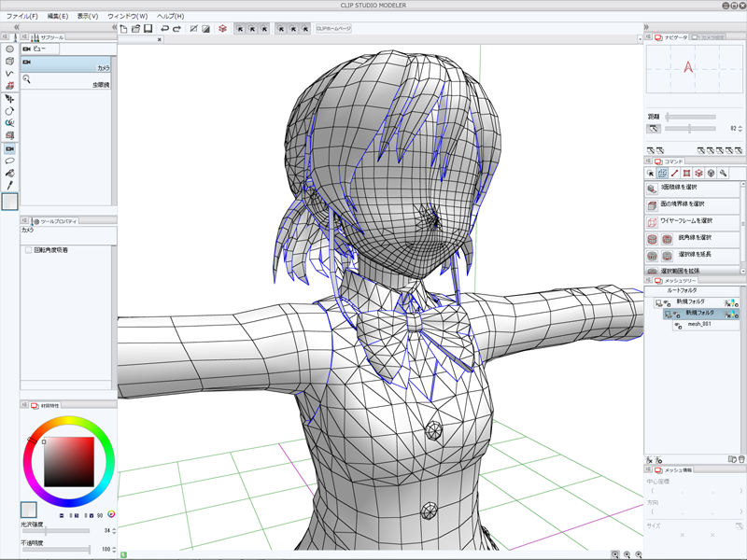Image resolution: width=747 pixels, height=560 pixels.
Task: Select the sphere primitive tool
Action: 9,49
